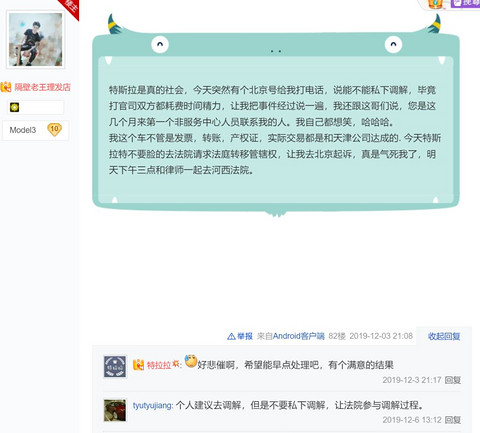Click the level 10 shield badge
The width and height of the screenshot is (480, 433).
(x=54, y=130)
